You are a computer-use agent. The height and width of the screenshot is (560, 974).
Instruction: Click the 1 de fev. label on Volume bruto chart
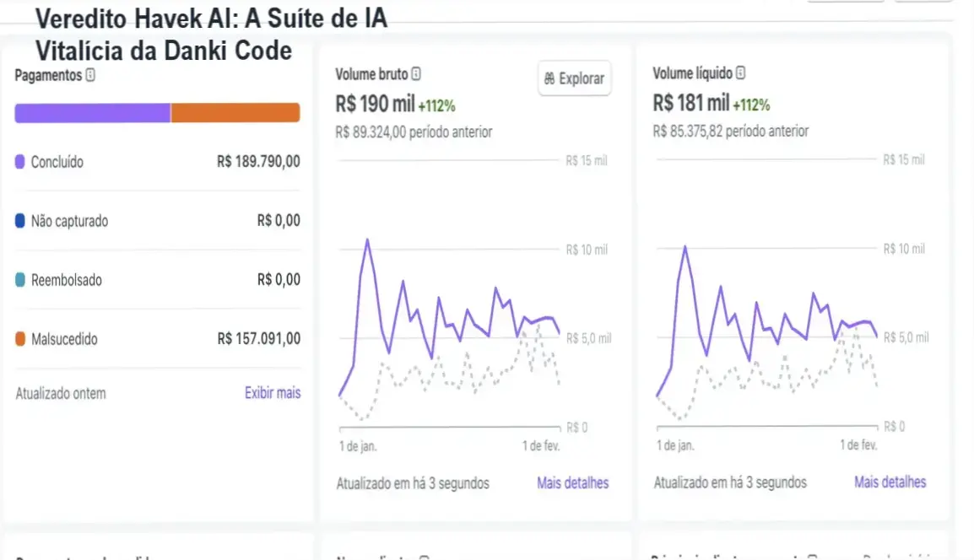(541, 446)
